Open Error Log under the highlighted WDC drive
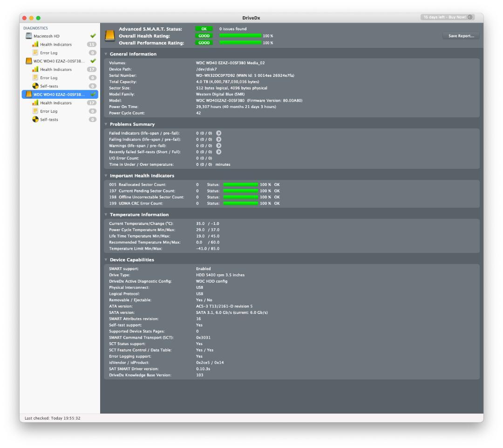This screenshot has height=448, width=503. (x=48, y=111)
